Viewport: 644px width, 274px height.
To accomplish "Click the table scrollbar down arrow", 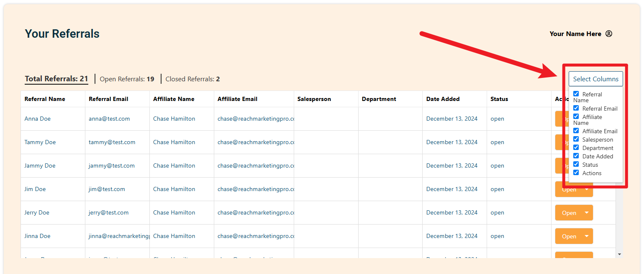I will (619, 254).
